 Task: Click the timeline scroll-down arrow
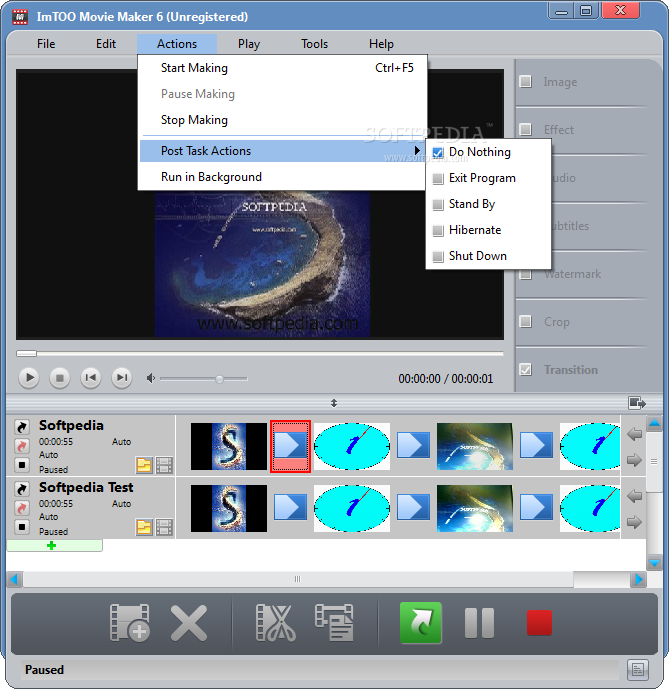point(654,563)
